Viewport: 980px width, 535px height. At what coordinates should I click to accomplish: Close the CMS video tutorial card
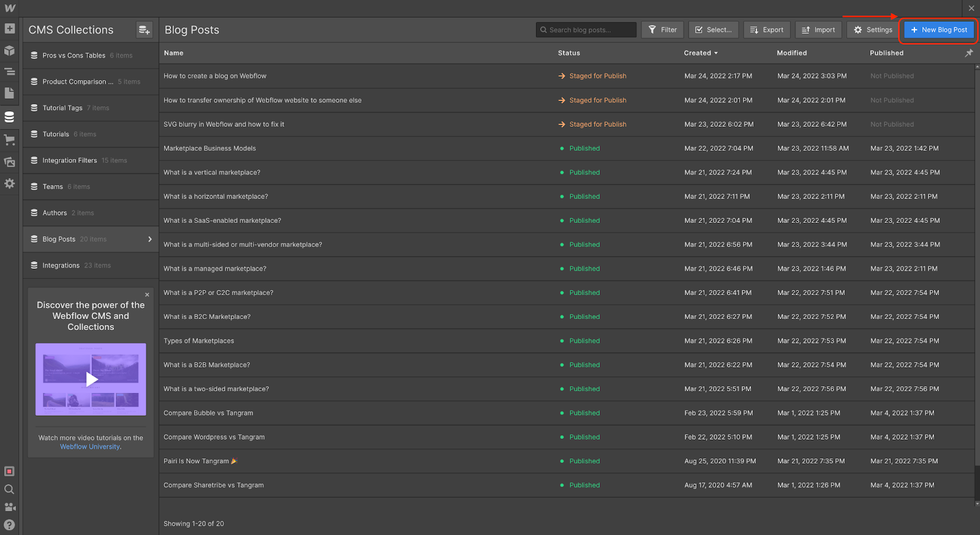147,294
